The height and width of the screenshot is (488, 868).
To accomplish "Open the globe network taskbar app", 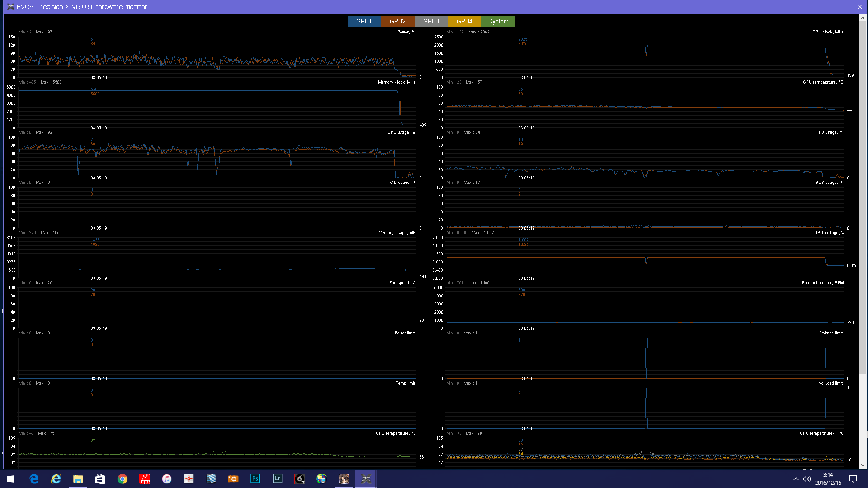I will pos(322,479).
